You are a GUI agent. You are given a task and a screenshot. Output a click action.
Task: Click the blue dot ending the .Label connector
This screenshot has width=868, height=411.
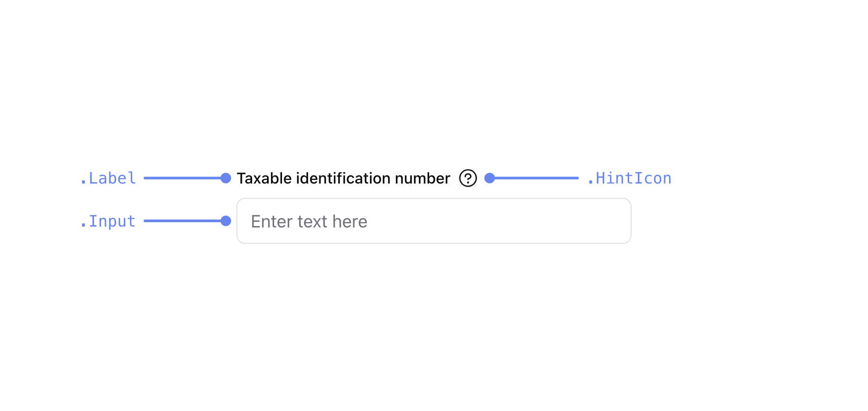pos(226,178)
